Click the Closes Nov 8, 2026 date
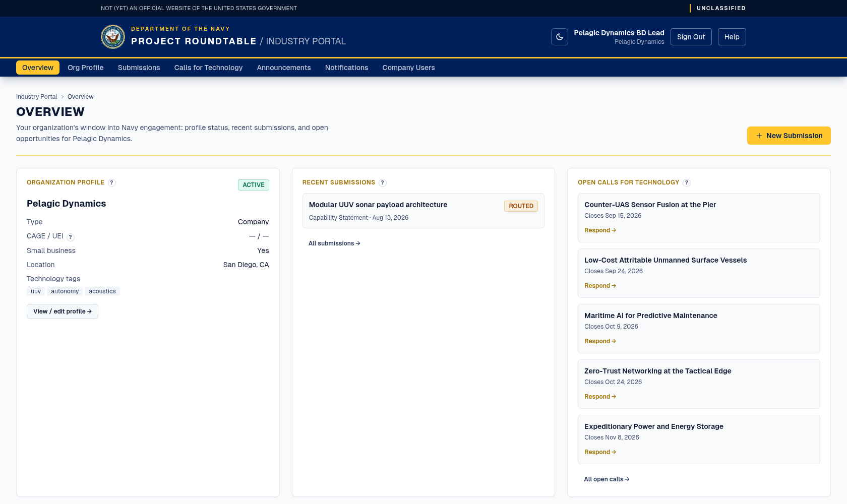The image size is (847, 504). tap(612, 437)
